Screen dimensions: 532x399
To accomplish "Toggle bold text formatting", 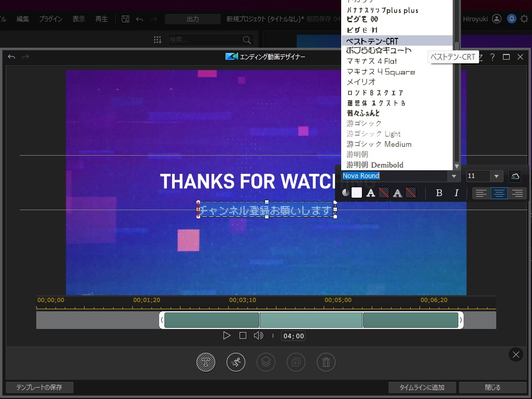I will [x=439, y=193].
